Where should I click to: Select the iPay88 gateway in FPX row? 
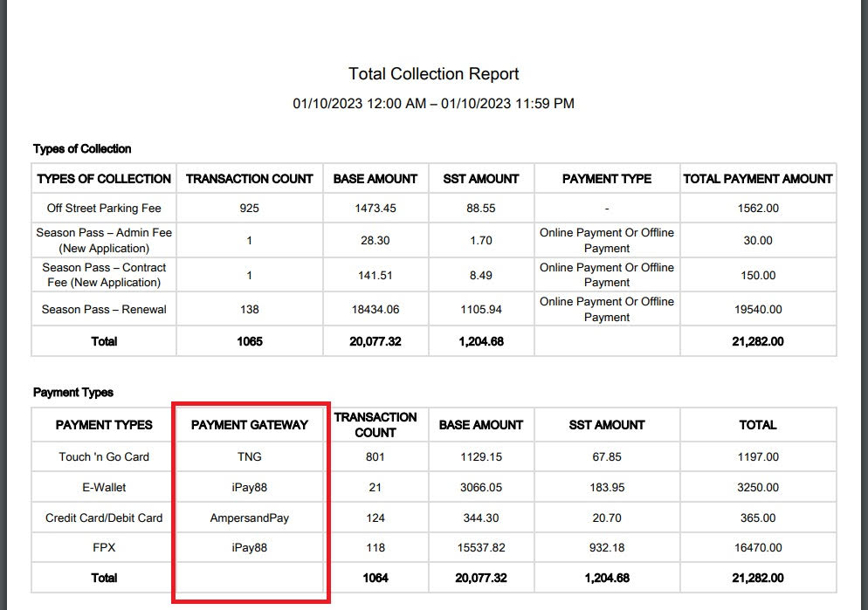(x=250, y=547)
